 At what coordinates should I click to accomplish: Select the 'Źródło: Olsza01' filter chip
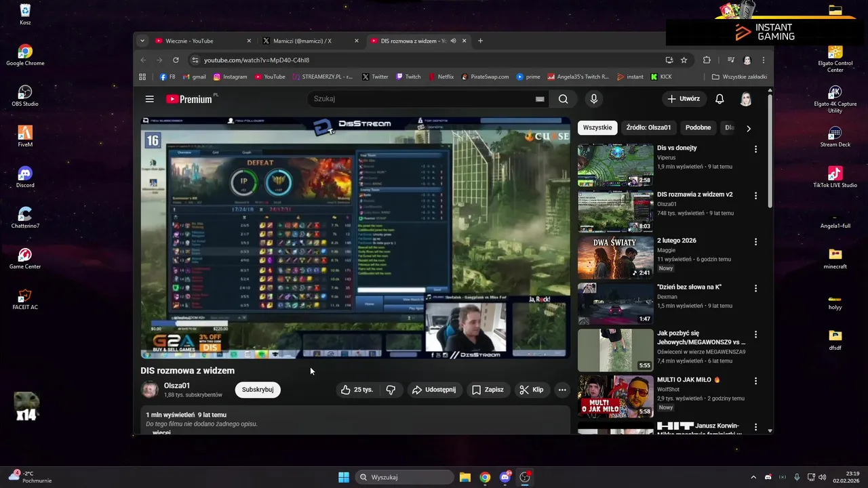coord(648,127)
